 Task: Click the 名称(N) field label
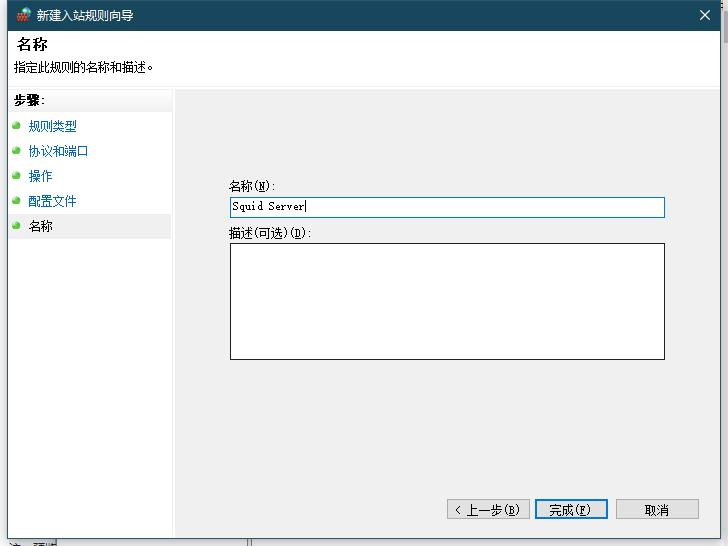(x=252, y=186)
